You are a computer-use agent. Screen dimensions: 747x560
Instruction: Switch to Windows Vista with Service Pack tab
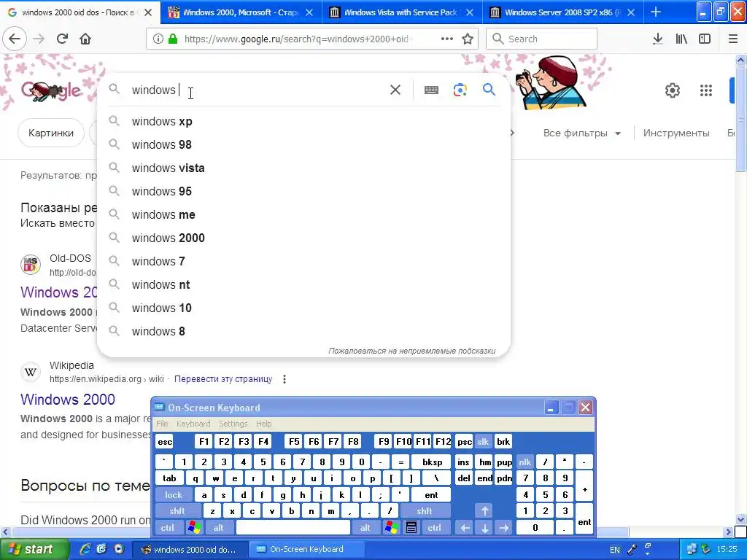coord(400,12)
